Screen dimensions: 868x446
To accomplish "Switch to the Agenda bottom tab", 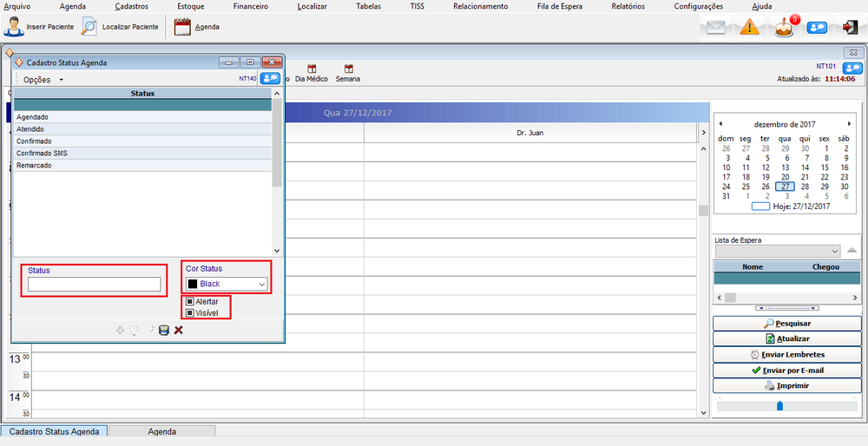I will pos(161,431).
